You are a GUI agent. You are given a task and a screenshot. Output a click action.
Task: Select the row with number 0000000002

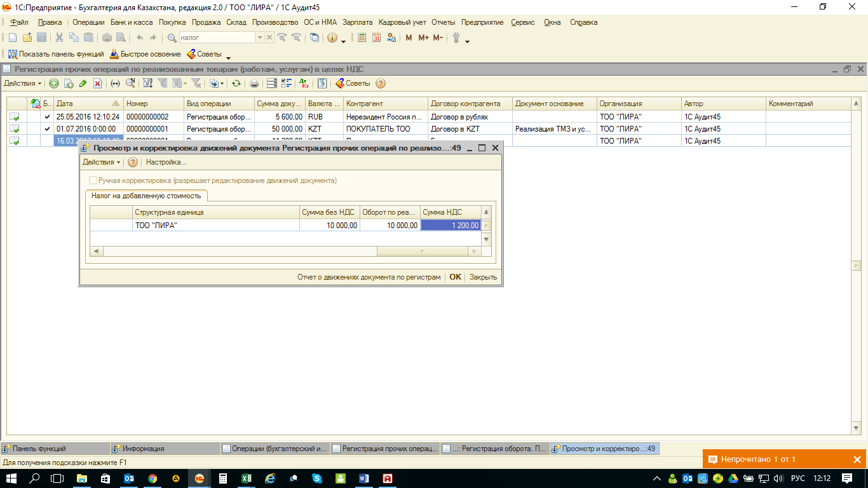(x=429, y=117)
